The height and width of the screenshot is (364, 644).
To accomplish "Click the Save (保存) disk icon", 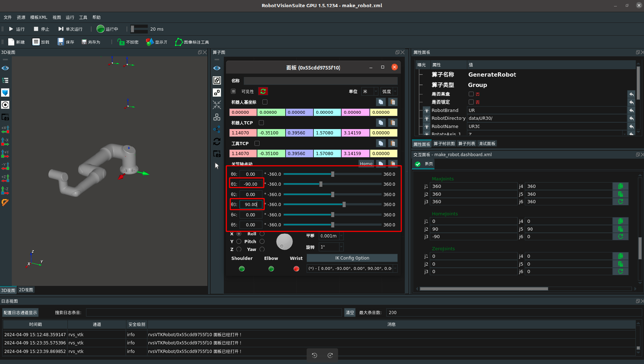I will coord(61,42).
